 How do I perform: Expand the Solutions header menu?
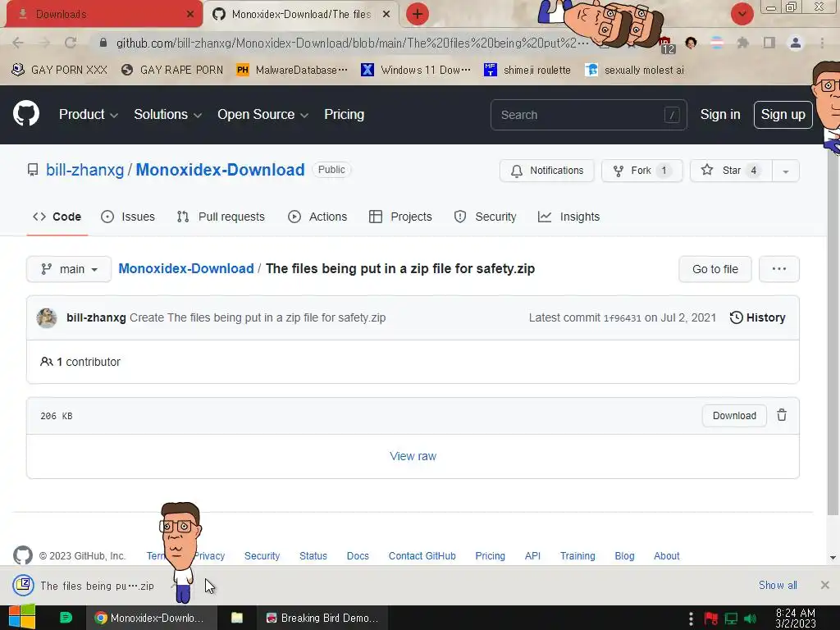(x=167, y=115)
